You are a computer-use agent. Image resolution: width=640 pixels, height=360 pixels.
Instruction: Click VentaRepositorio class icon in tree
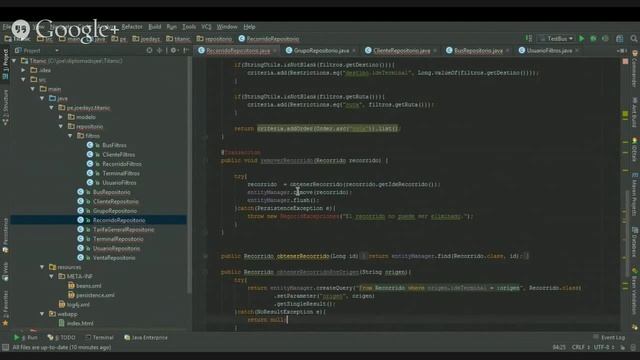pos(80,258)
